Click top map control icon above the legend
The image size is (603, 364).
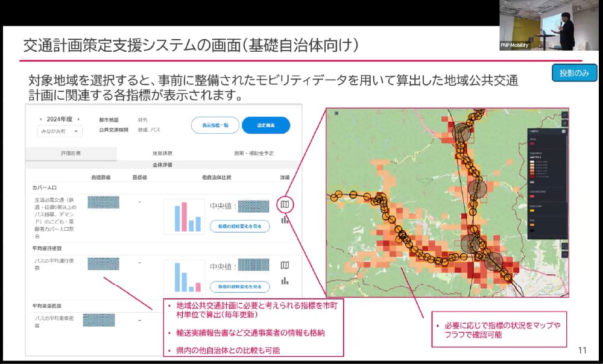coord(564,114)
